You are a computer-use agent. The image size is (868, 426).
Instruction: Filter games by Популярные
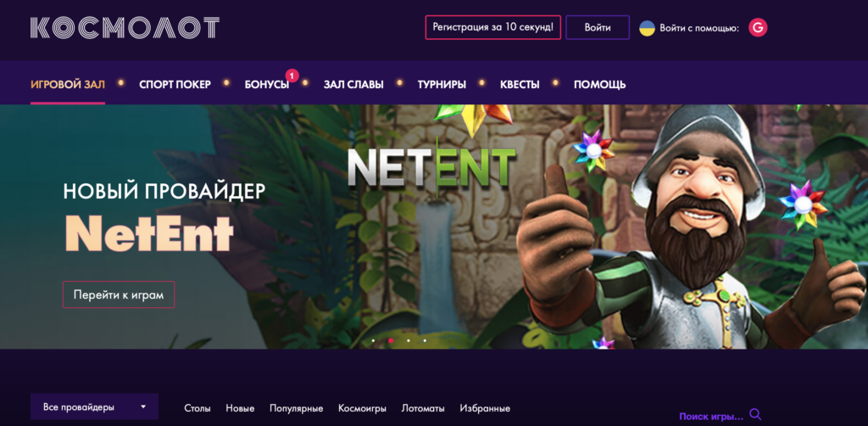tap(296, 408)
